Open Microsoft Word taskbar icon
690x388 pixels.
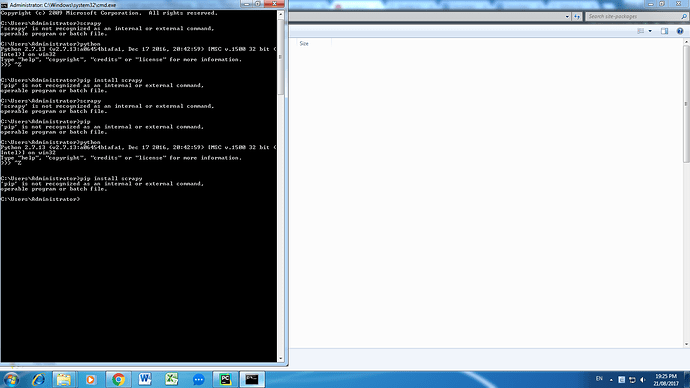[x=145, y=379]
